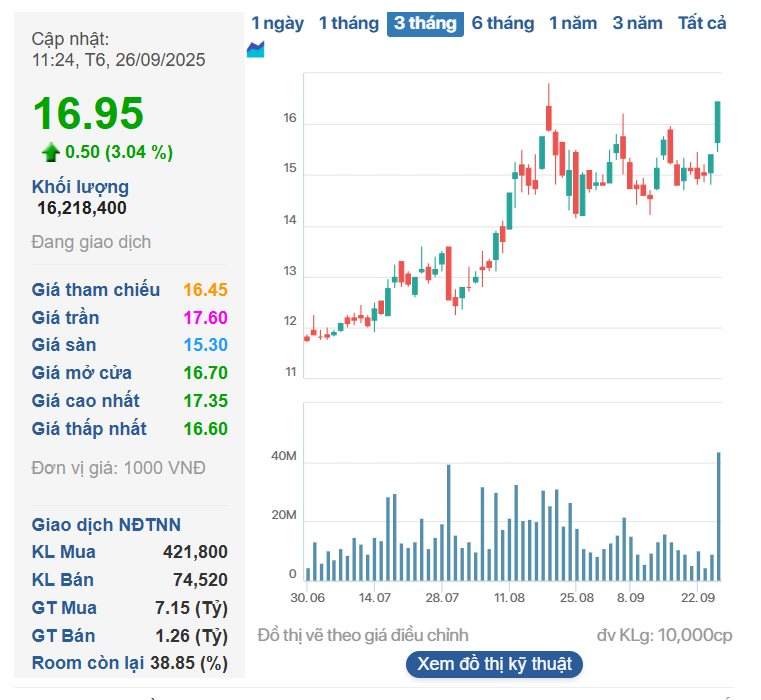This screenshot has height=700, width=761.
Task: Click the 11.08 date label on the axis
Action: pyautogui.click(x=509, y=598)
